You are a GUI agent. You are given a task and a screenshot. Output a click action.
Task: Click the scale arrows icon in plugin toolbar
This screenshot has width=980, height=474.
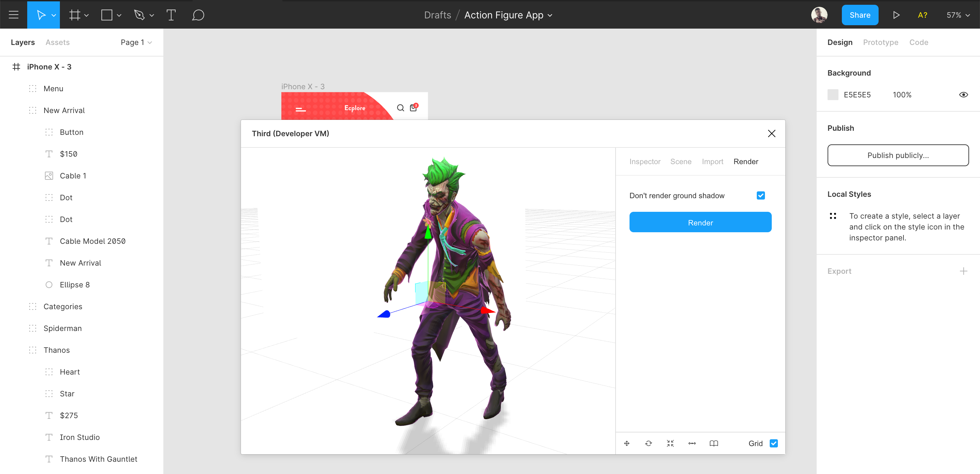[670, 444]
